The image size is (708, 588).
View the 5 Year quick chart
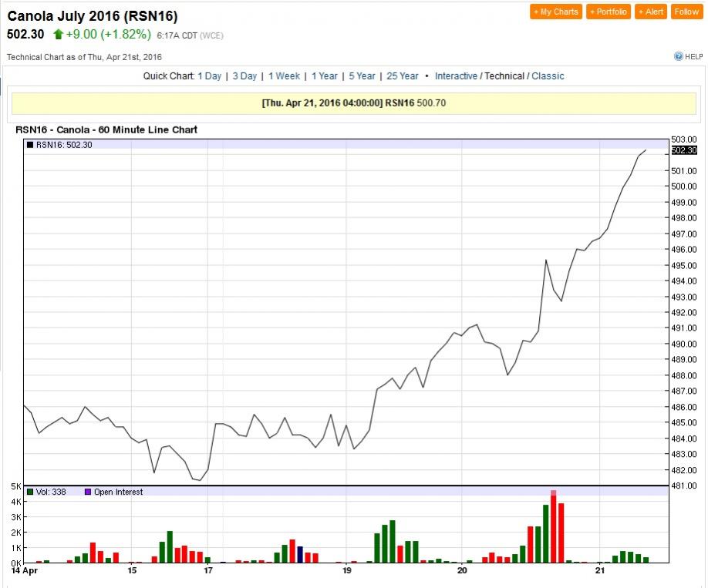pos(362,76)
